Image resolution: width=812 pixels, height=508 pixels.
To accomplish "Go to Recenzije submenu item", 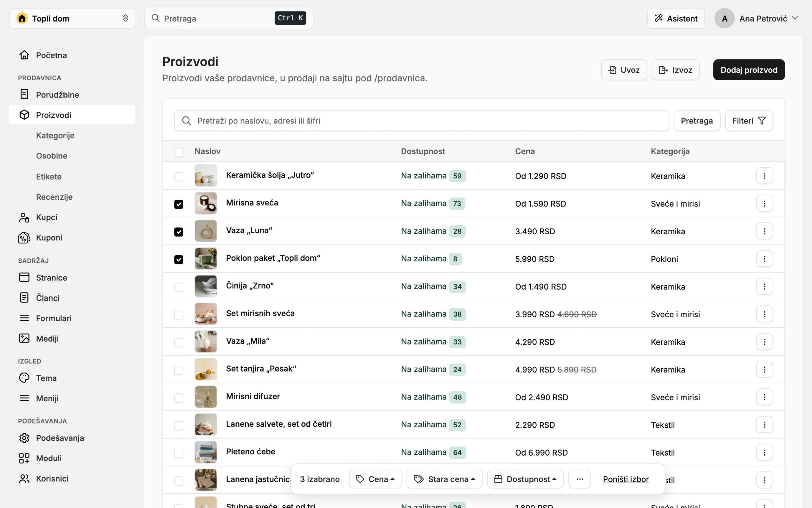I will pos(54,197).
